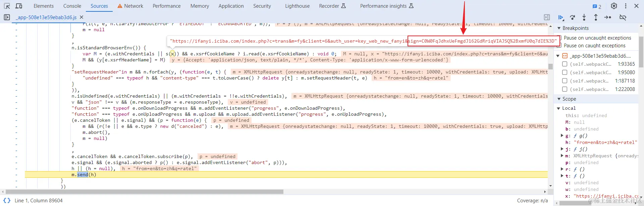Screen dimensions: 644x206
Task: Click the m.send(h) paused line
Action: pos(286,174)
